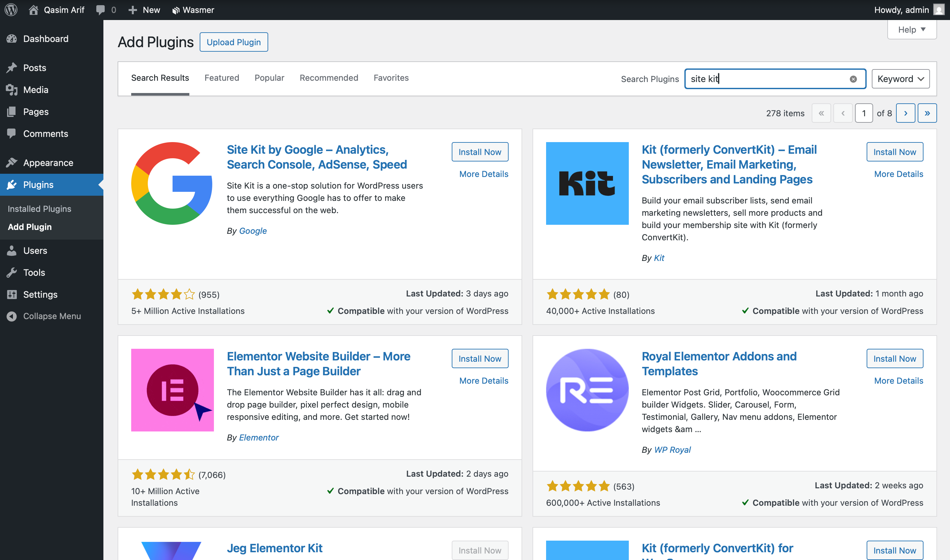Screen dimensions: 950x560
Task: Open Dashboard in the sidebar
Action: [x=52, y=38]
